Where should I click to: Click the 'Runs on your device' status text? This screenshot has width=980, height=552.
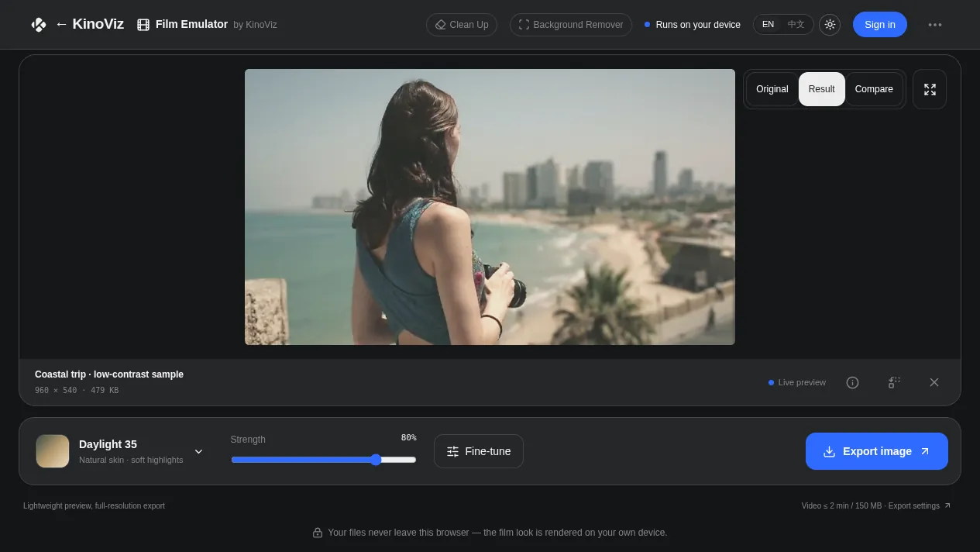(x=698, y=25)
